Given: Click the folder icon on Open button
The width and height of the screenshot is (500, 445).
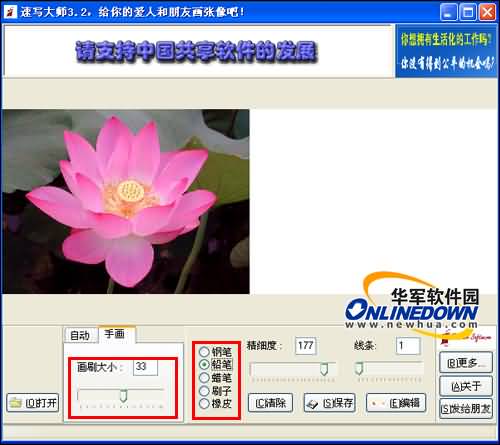Looking at the screenshot, I should click(15, 403).
